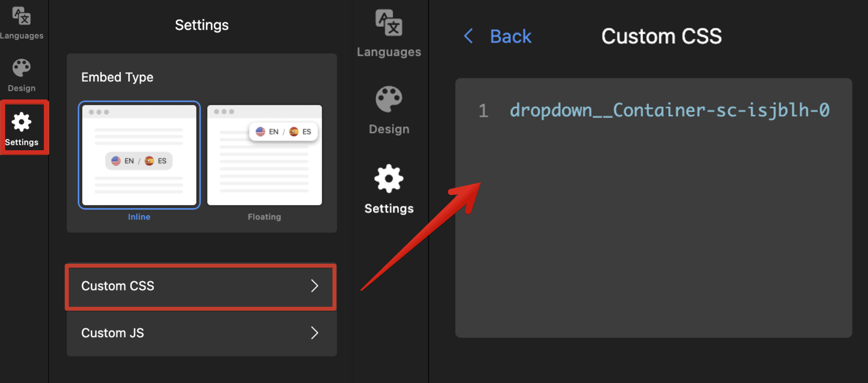Click the blue Inline label text
The height and width of the screenshot is (383, 868).
pos(139,217)
